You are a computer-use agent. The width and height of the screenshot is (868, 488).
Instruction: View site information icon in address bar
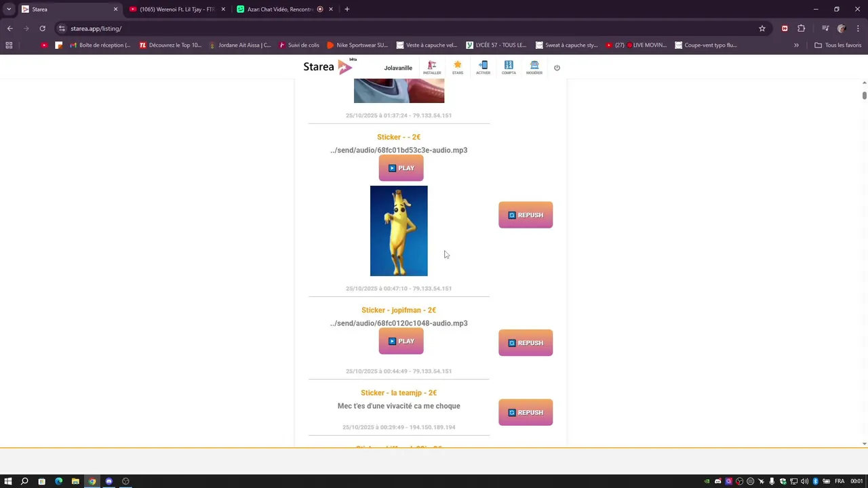point(62,28)
